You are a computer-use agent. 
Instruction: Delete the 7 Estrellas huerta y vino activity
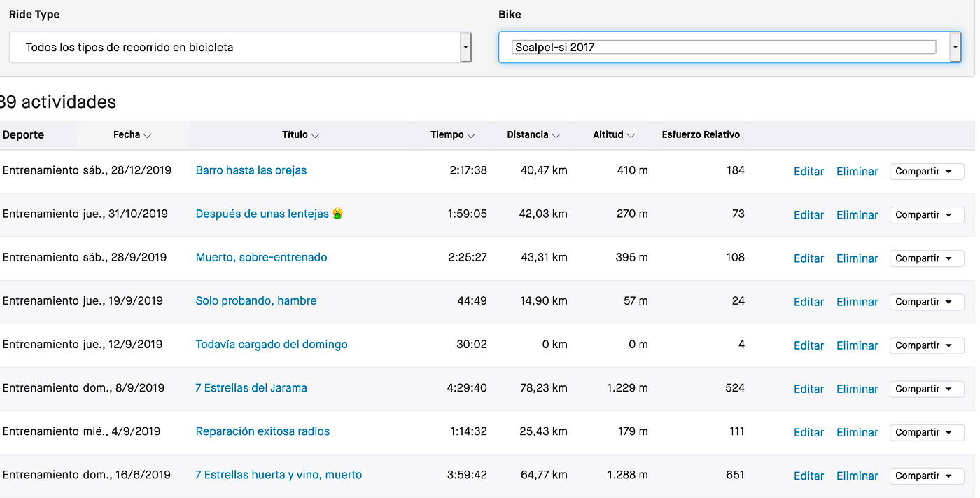[857, 475]
